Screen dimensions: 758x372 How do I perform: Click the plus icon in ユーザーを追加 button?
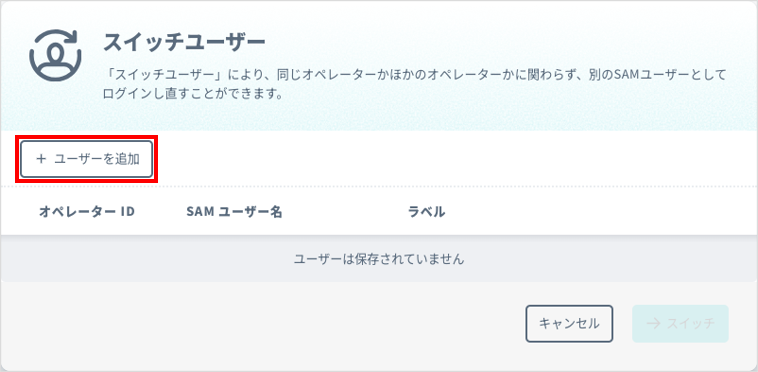tap(41, 159)
